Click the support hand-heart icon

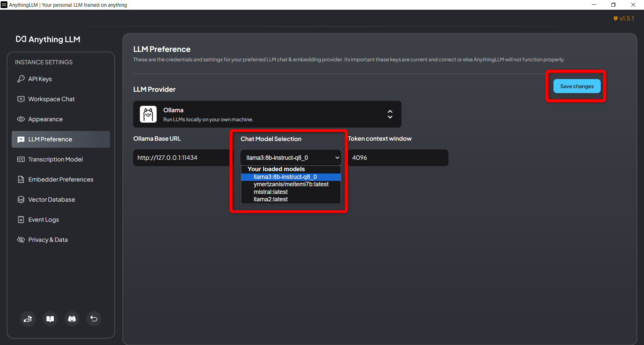pos(28,319)
